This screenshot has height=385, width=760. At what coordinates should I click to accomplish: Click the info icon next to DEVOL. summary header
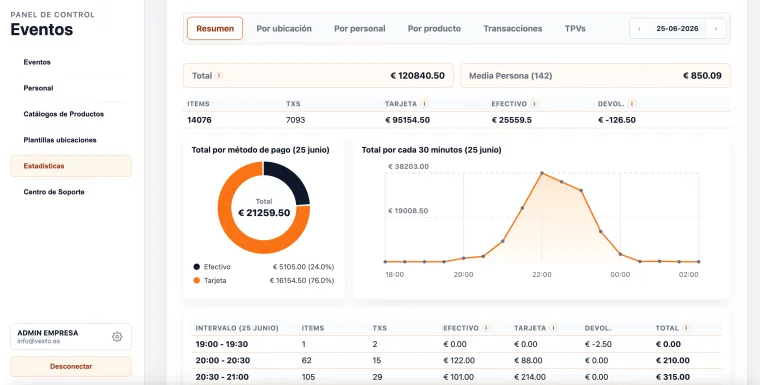pos(632,104)
